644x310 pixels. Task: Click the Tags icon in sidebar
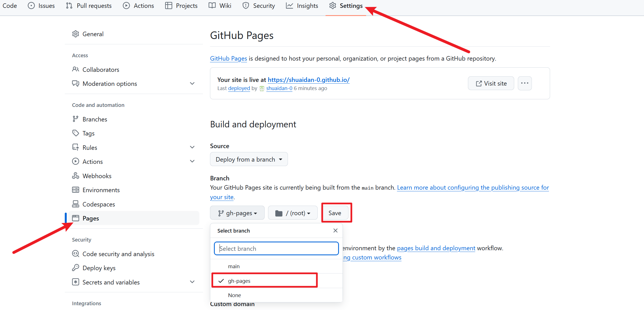point(75,133)
